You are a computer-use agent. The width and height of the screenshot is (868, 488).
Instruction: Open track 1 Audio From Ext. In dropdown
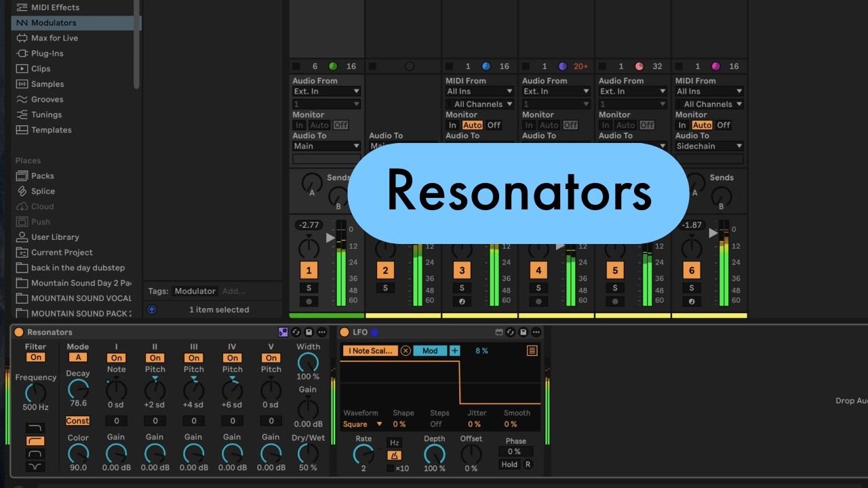tap(327, 91)
